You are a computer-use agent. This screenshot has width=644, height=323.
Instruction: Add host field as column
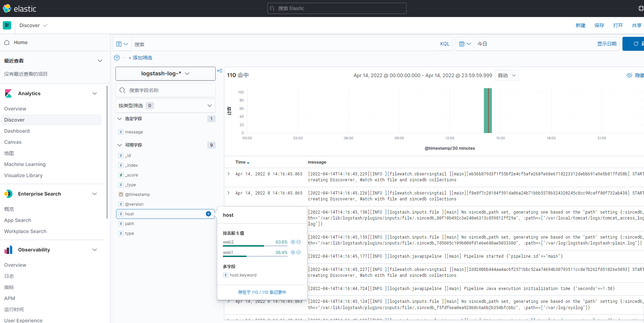point(208,214)
